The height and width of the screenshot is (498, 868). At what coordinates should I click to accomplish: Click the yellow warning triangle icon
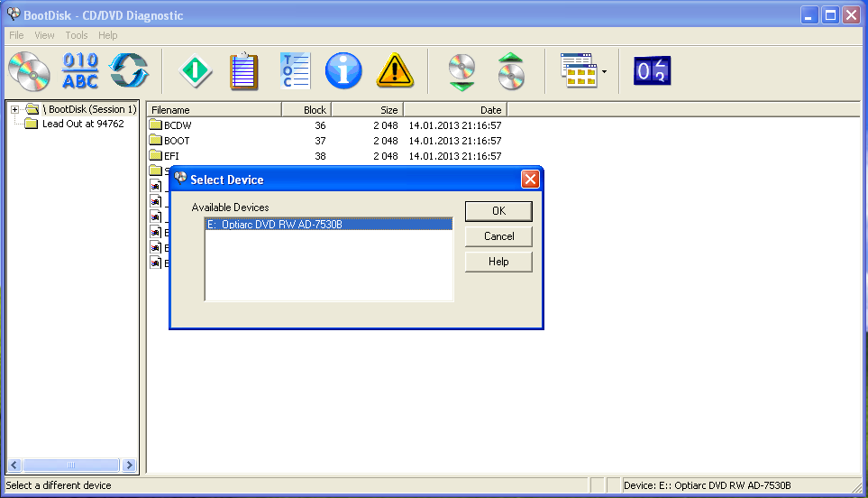[x=394, y=70]
